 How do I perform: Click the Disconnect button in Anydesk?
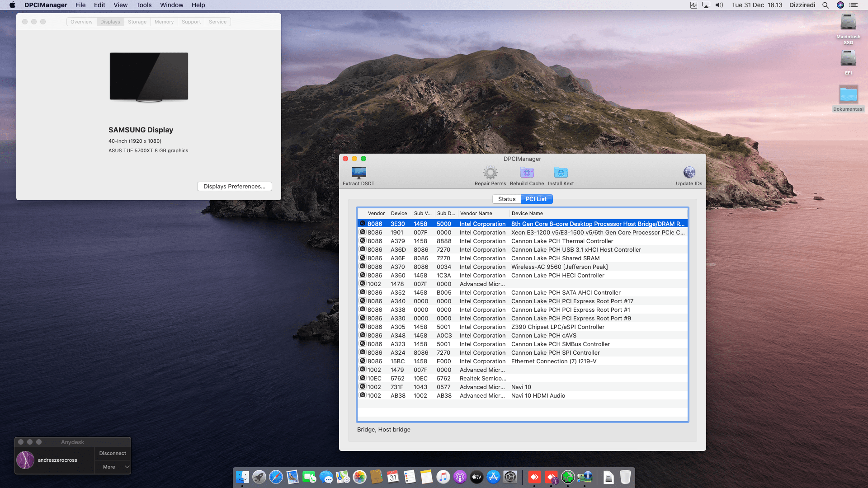coord(113,453)
